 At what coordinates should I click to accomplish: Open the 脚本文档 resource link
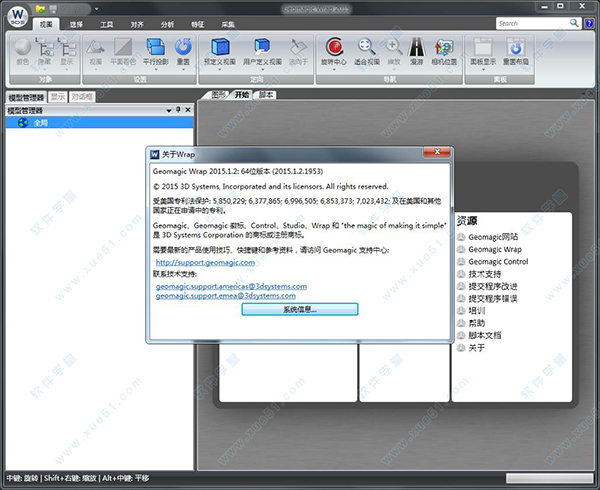[x=485, y=335]
